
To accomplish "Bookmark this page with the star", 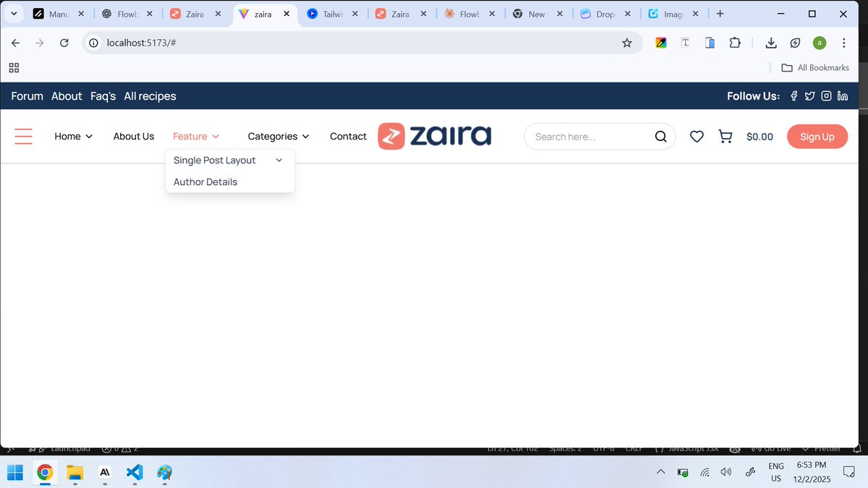I will (627, 43).
